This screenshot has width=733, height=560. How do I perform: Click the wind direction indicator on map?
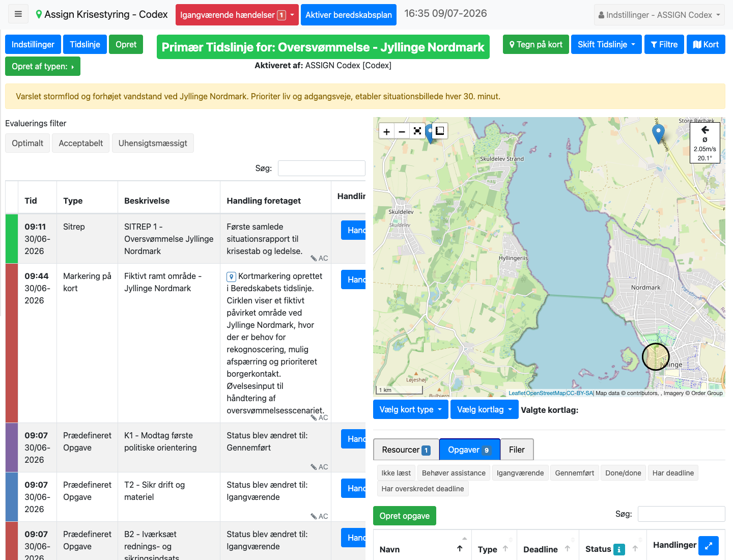[x=705, y=143]
